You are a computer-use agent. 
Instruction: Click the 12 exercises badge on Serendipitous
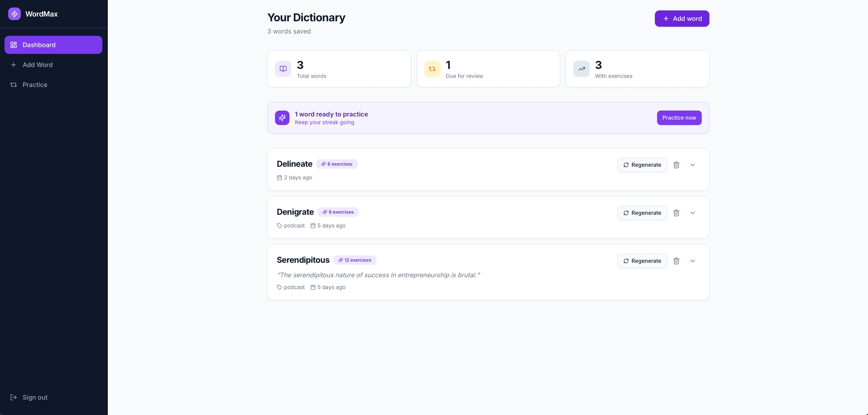click(354, 260)
